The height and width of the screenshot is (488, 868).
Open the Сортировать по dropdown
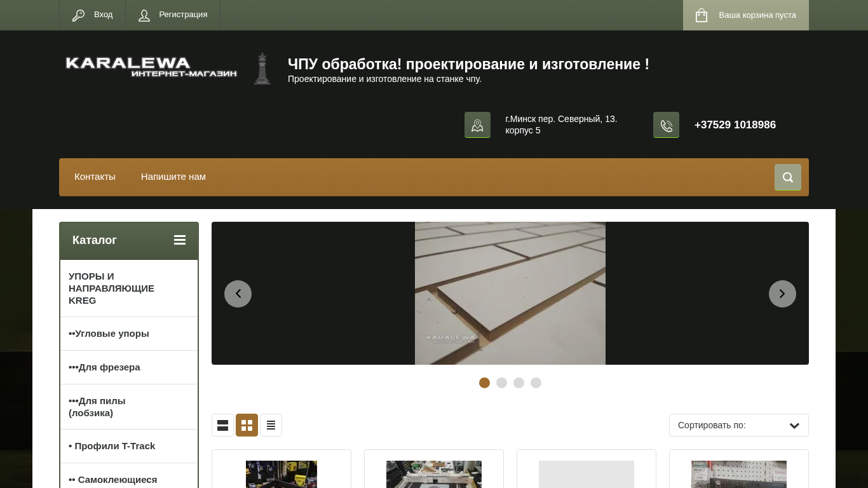coord(738,425)
